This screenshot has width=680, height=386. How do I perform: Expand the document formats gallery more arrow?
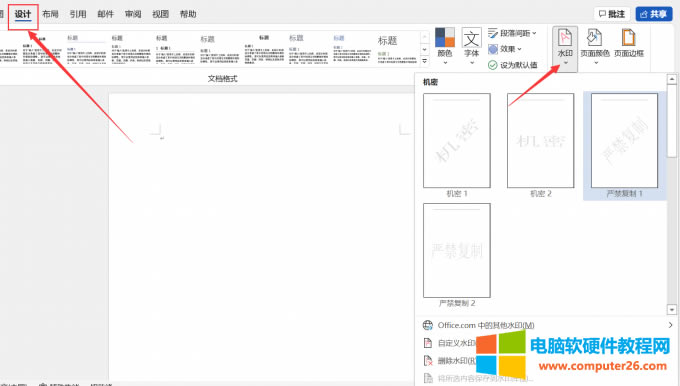425,61
